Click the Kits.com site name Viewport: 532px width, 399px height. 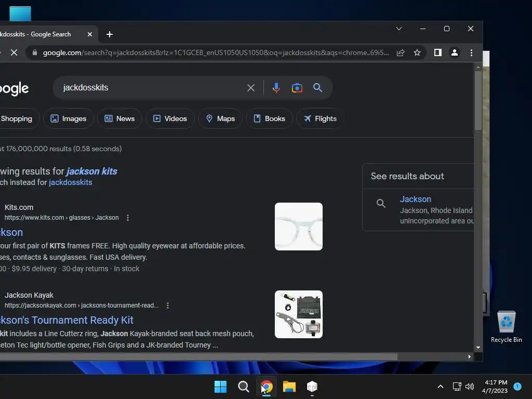[x=19, y=207]
